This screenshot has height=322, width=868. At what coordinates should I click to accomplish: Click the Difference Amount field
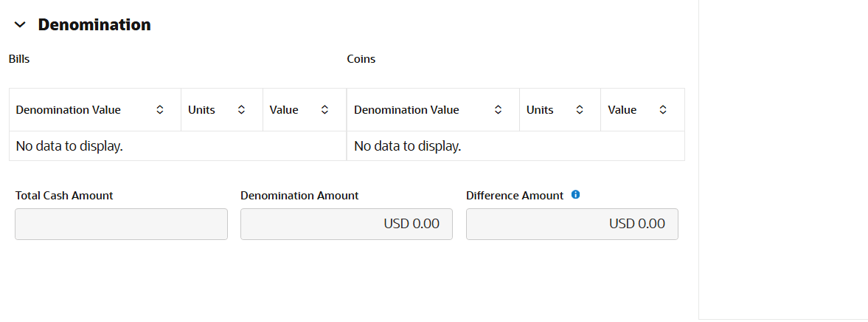572,224
